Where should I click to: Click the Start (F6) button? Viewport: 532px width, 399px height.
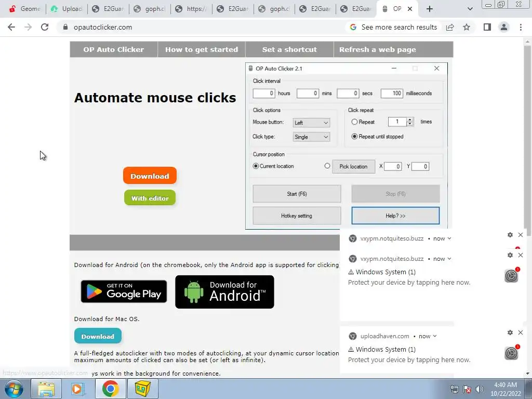pos(297,194)
